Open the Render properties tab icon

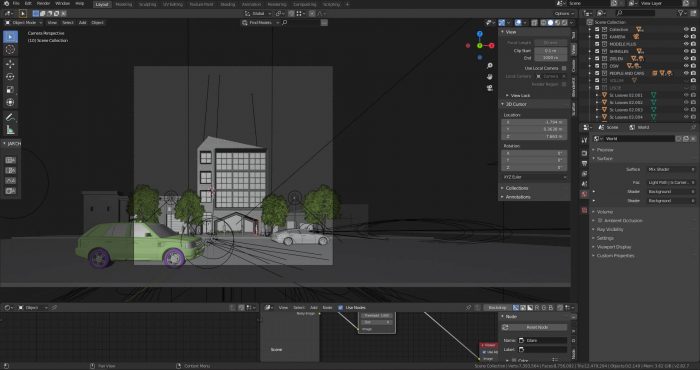pos(584,153)
